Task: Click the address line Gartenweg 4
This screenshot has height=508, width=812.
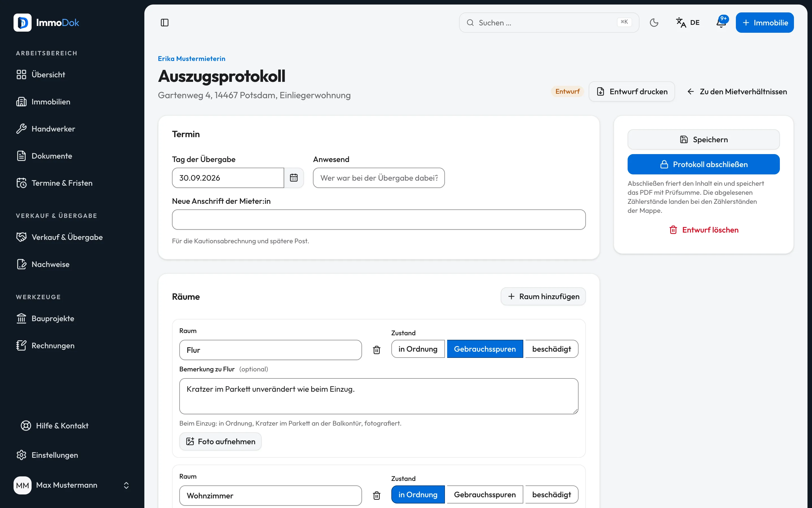Action: pyautogui.click(x=254, y=95)
